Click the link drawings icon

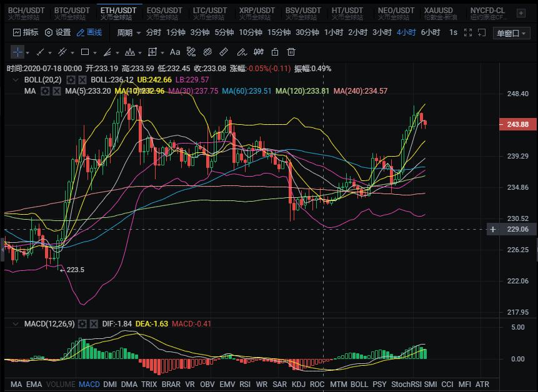point(207,52)
